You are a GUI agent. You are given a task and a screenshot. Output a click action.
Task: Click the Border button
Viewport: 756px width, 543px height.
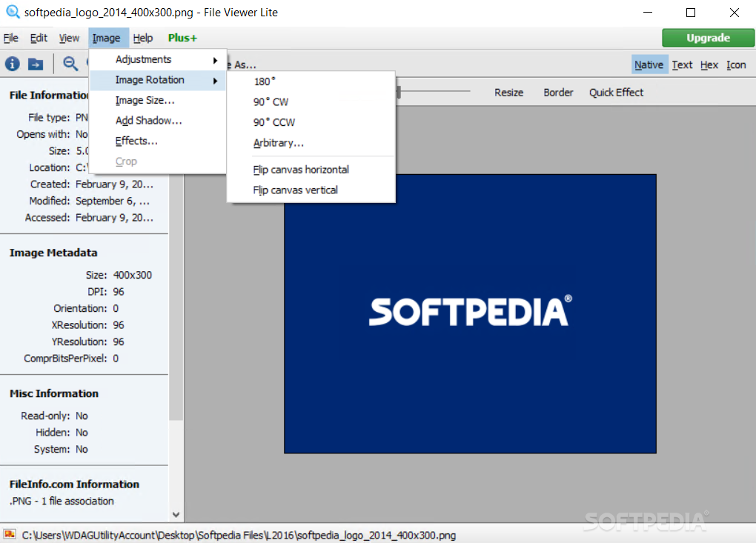pyautogui.click(x=558, y=93)
